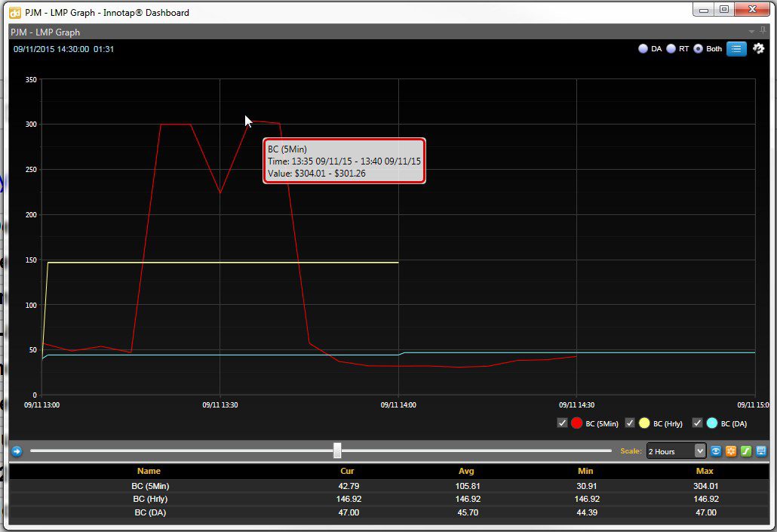
Task: Click the cyan BC (DA) color swatch
Action: (x=712, y=423)
